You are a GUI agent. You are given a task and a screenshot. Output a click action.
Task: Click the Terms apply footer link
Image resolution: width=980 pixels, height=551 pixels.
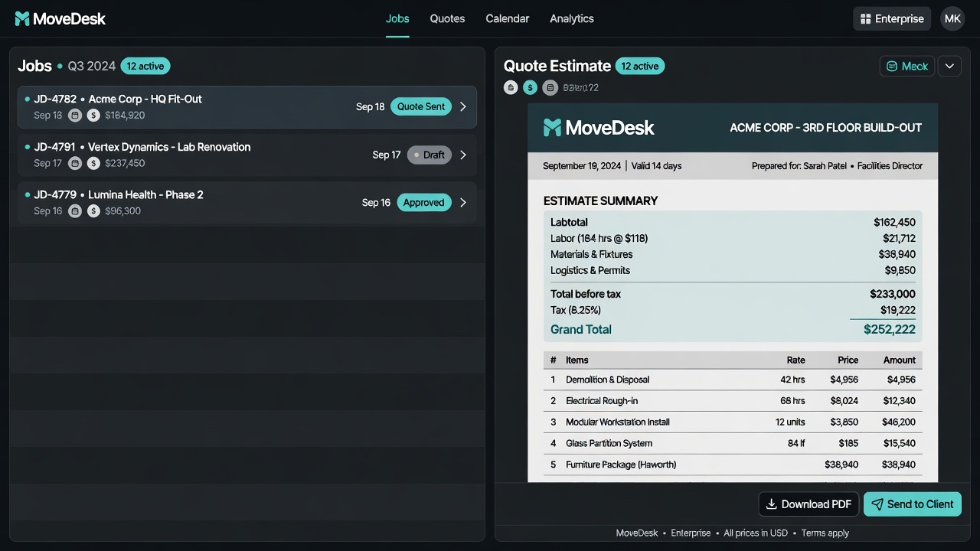[x=825, y=533]
